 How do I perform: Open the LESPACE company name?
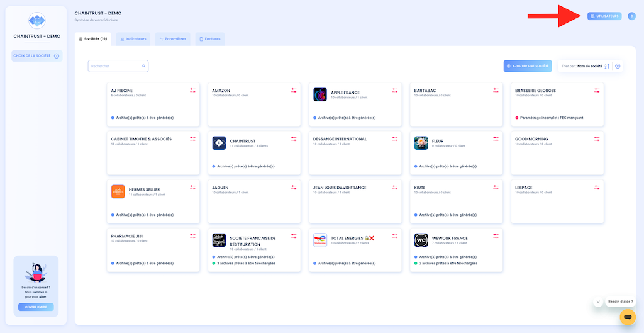pos(524,188)
